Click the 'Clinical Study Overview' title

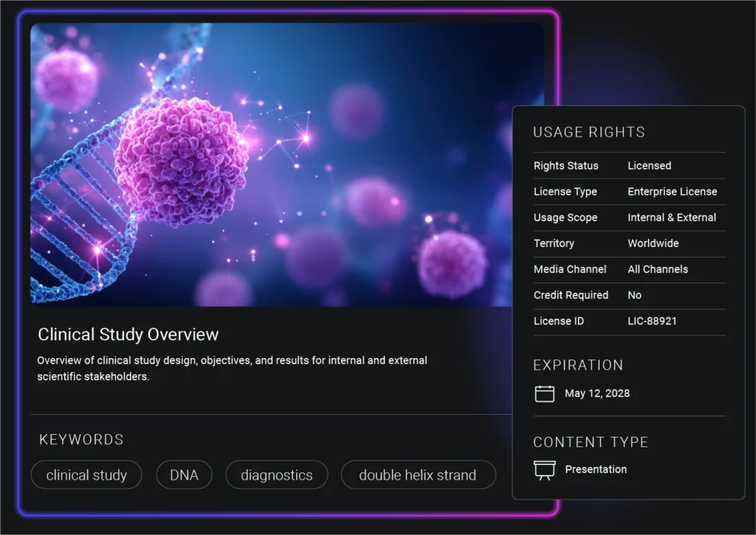(x=128, y=334)
